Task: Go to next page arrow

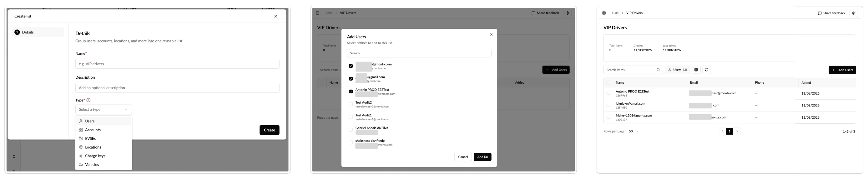Action: 737,131
